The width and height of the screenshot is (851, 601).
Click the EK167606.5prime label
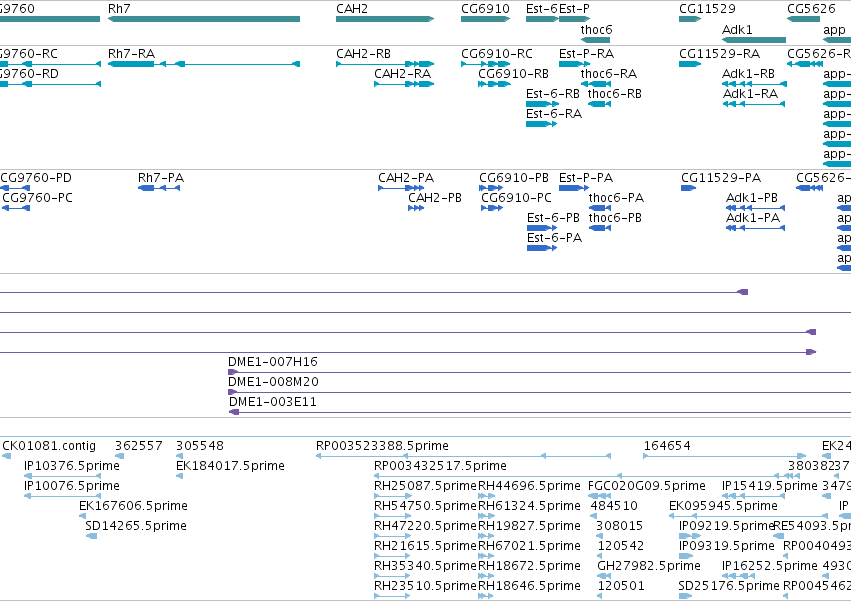click(x=133, y=506)
